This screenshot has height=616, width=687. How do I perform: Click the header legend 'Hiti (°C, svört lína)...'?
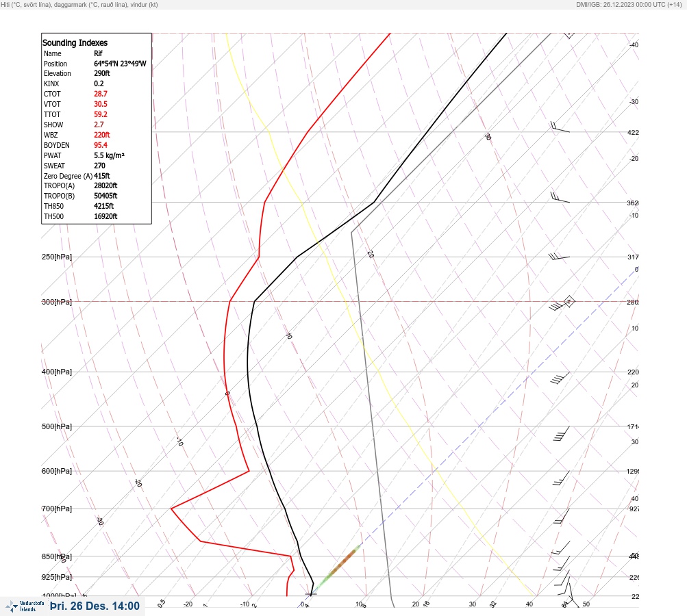(x=79, y=5)
